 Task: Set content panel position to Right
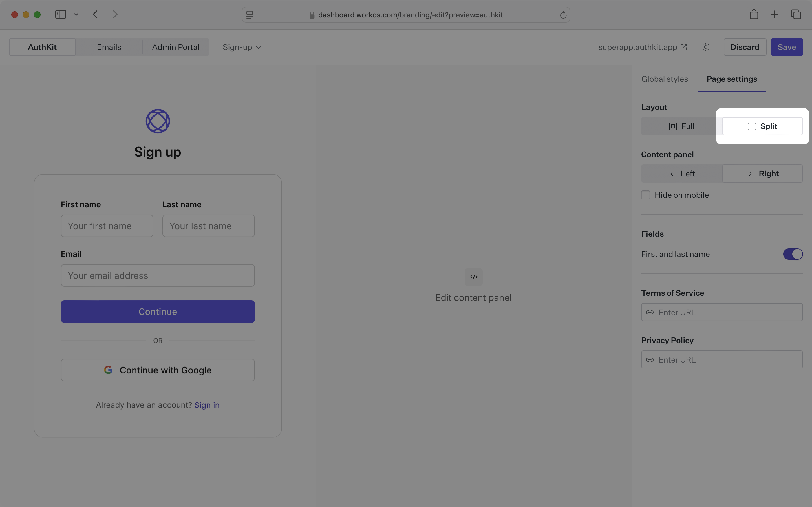762,173
